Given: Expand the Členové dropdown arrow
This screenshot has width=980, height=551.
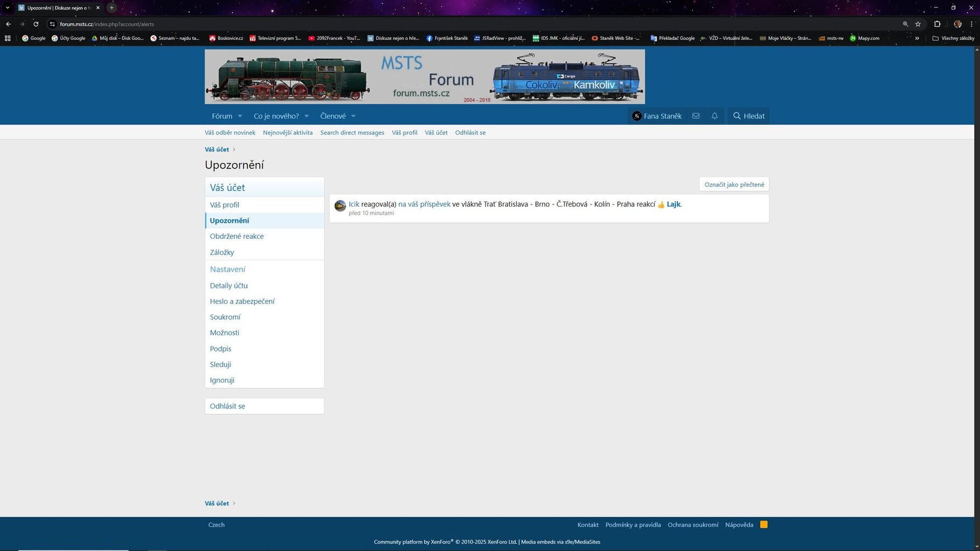Looking at the screenshot, I should click(354, 116).
